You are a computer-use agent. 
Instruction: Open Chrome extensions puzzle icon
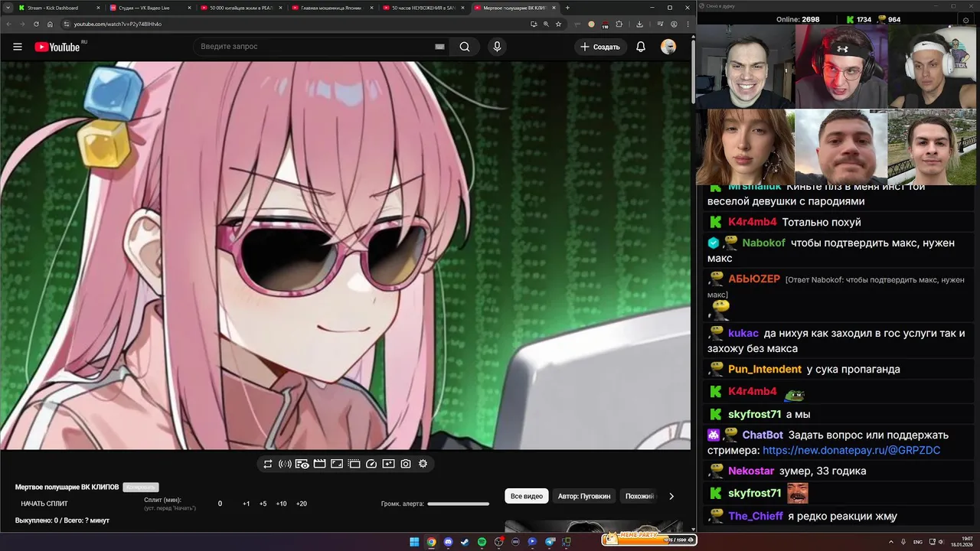coord(619,24)
